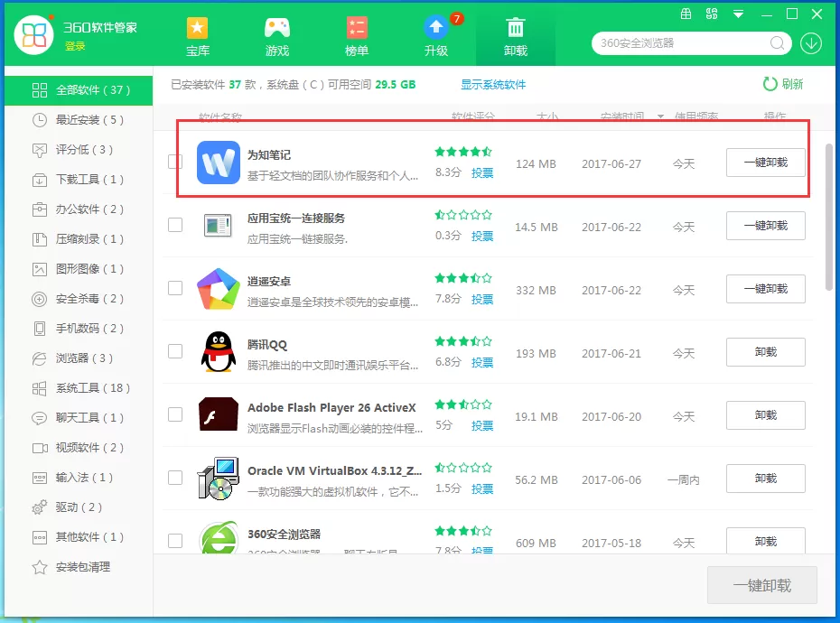
Task: Click 卸载 for Oracle VM VirtualBox
Action: pyautogui.click(x=766, y=479)
